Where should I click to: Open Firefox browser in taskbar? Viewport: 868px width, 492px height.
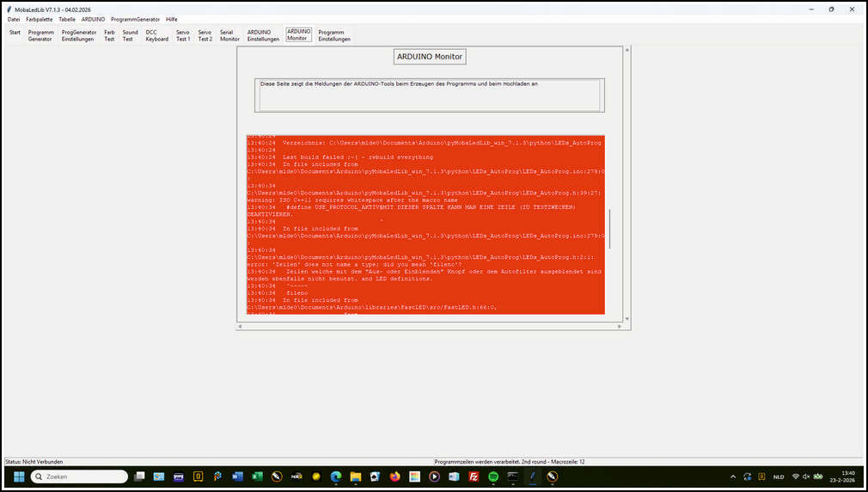pyautogui.click(x=394, y=476)
